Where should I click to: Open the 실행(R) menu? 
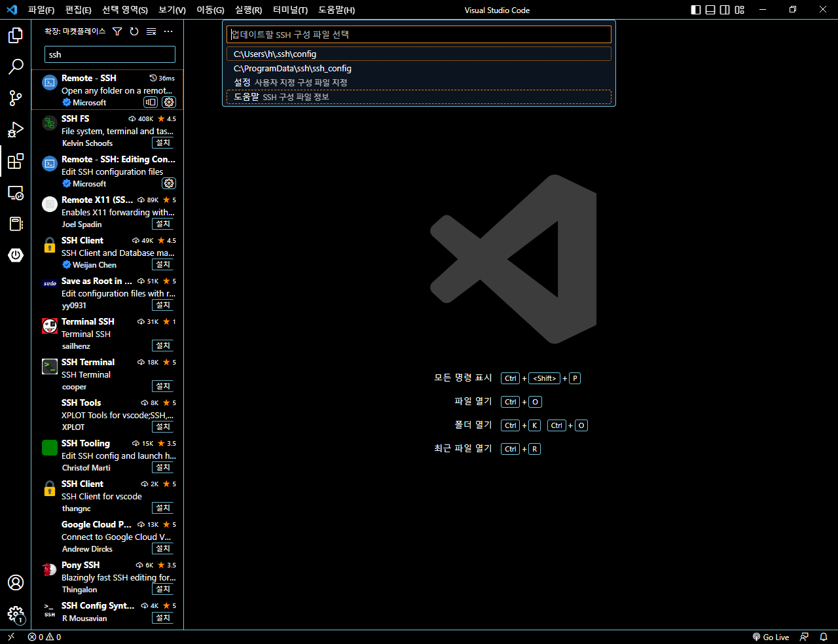point(249,10)
